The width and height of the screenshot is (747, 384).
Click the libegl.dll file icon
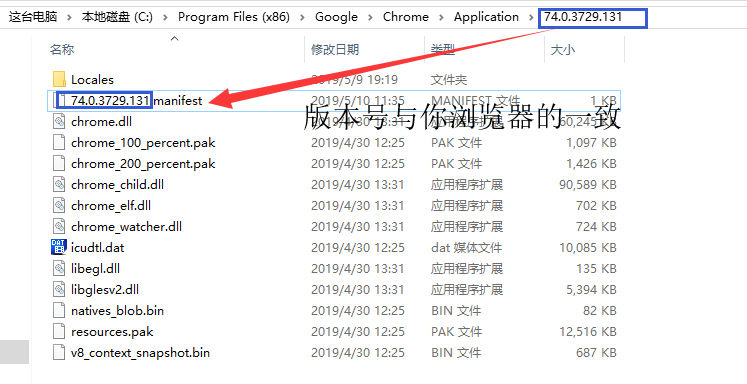click(59, 268)
